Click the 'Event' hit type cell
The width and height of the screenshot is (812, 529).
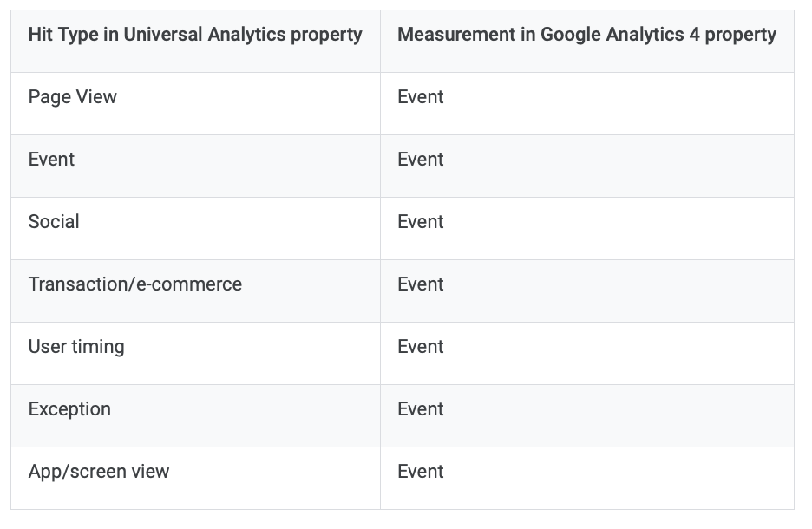pos(195,167)
